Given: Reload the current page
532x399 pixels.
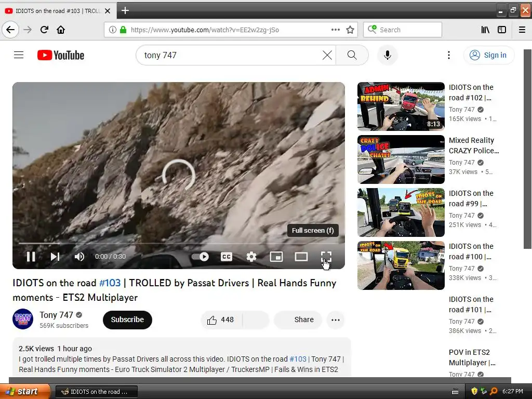Looking at the screenshot, I should [x=44, y=30].
